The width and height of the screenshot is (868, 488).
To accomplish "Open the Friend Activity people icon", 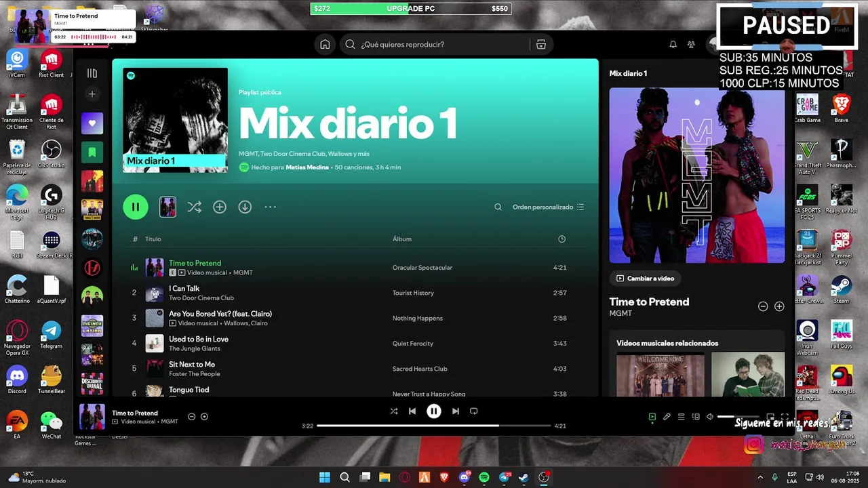I will (691, 45).
